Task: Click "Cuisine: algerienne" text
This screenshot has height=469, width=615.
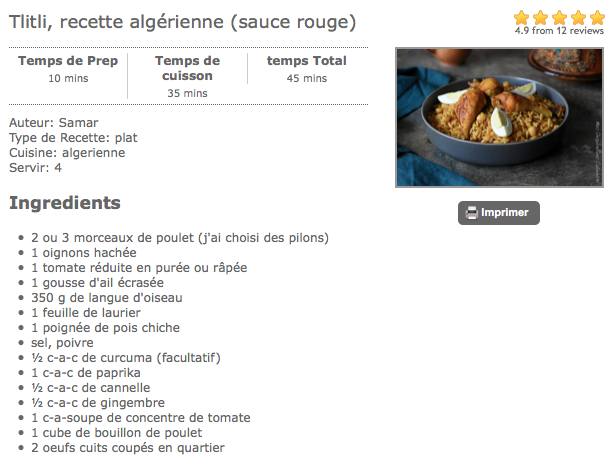Action: (67, 153)
